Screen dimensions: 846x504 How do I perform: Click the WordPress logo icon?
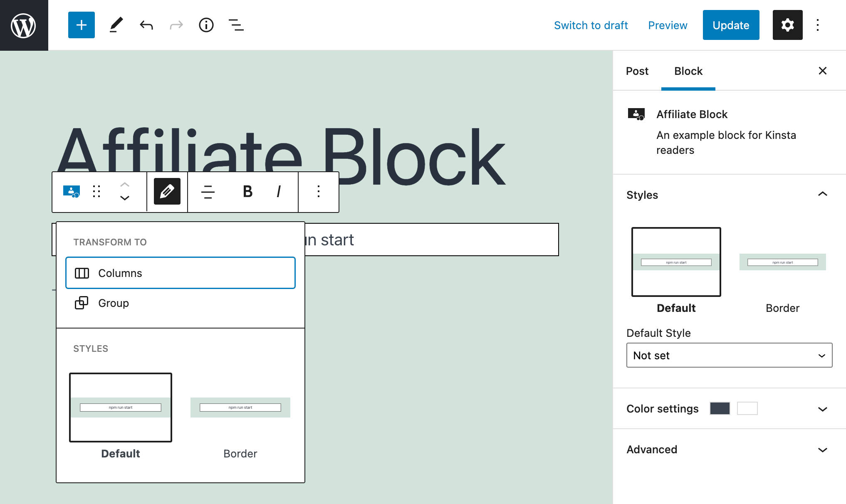(24, 25)
